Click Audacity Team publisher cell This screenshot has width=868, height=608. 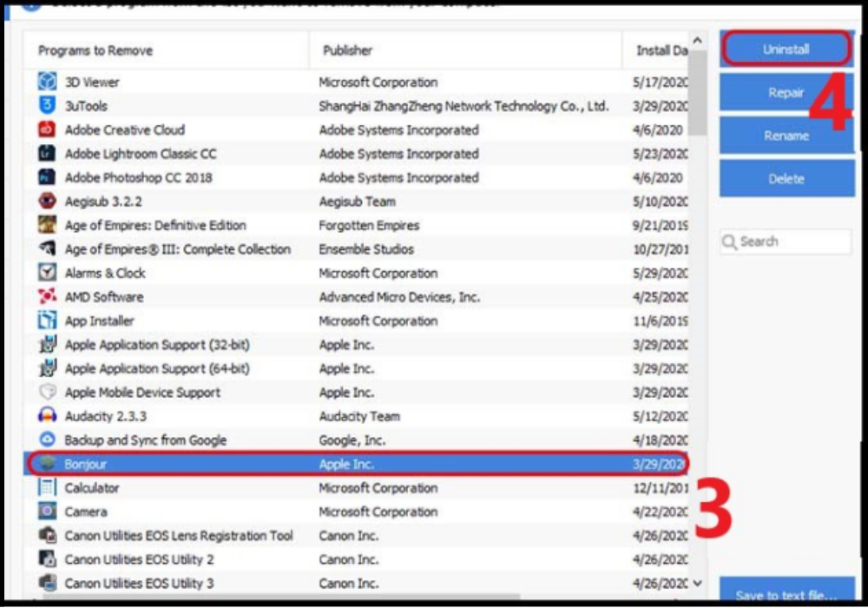[359, 416]
